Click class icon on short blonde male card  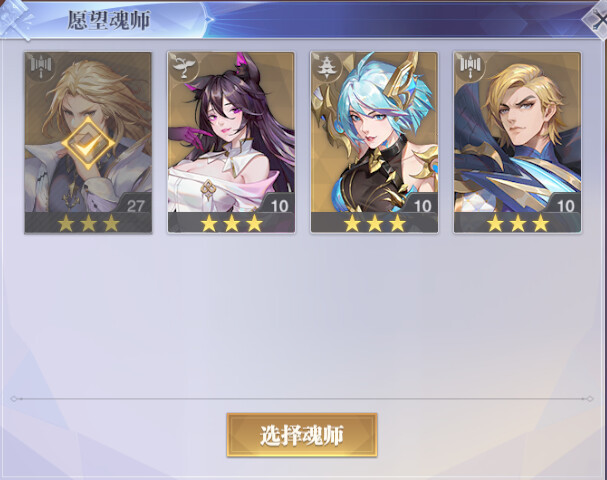(x=470, y=66)
